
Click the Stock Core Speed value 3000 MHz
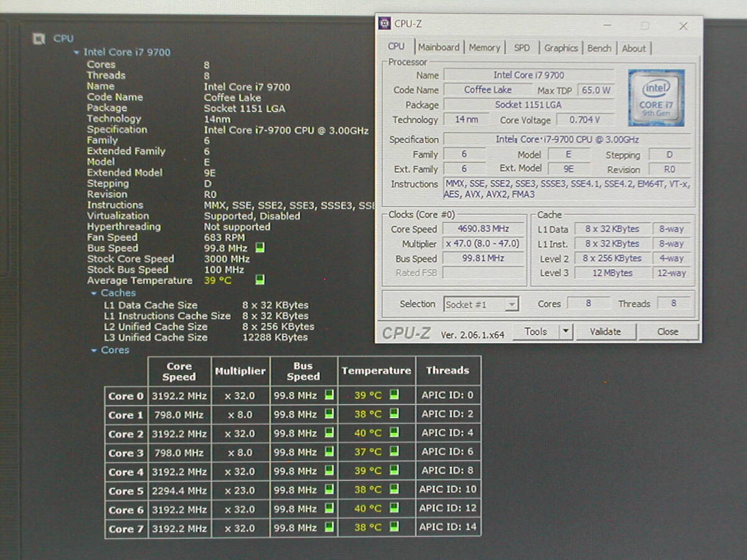coord(227,259)
